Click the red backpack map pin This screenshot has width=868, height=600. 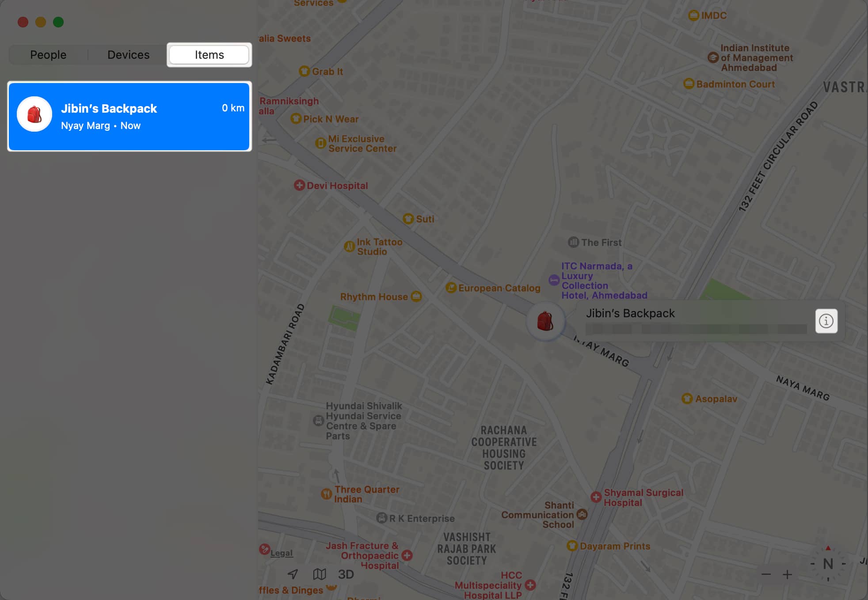pyautogui.click(x=545, y=321)
